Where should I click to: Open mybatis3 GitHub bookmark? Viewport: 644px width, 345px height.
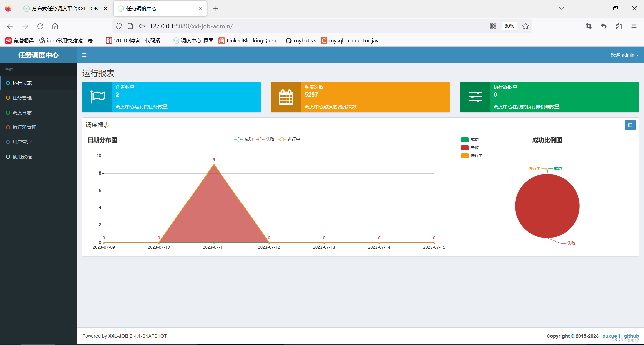click(301, 40)
